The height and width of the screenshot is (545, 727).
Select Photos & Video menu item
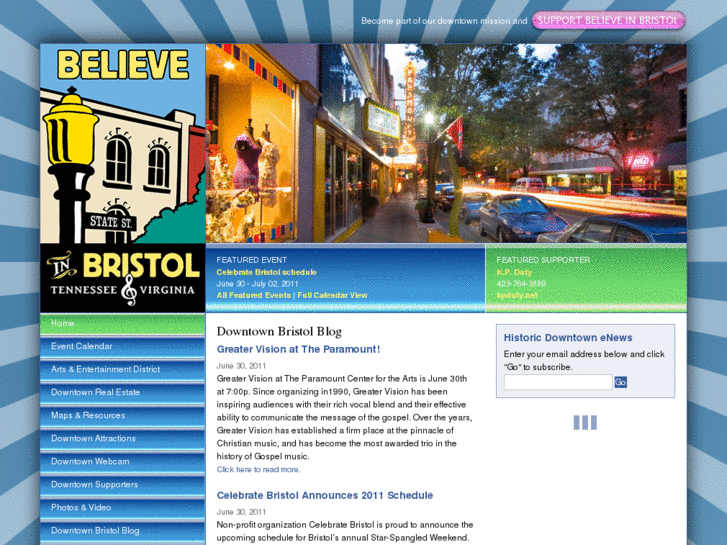pyautogui.click(x=123, y=507)
